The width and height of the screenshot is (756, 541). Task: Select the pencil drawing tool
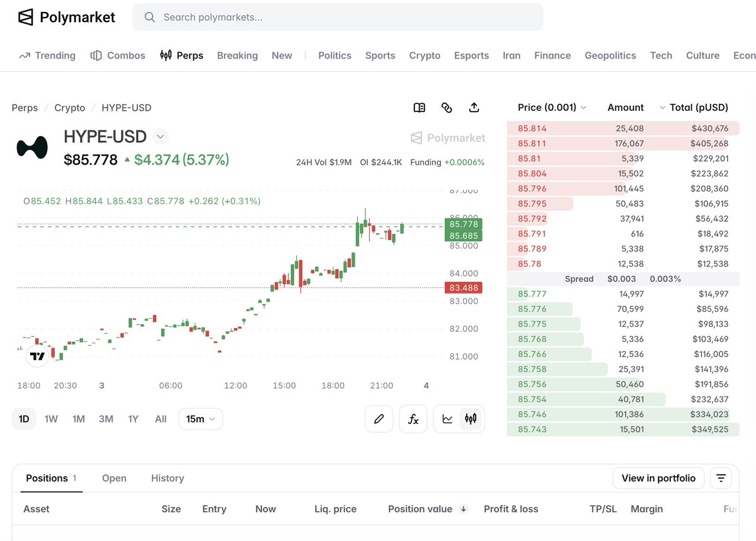pyautogui.click(x=379, y=419)
